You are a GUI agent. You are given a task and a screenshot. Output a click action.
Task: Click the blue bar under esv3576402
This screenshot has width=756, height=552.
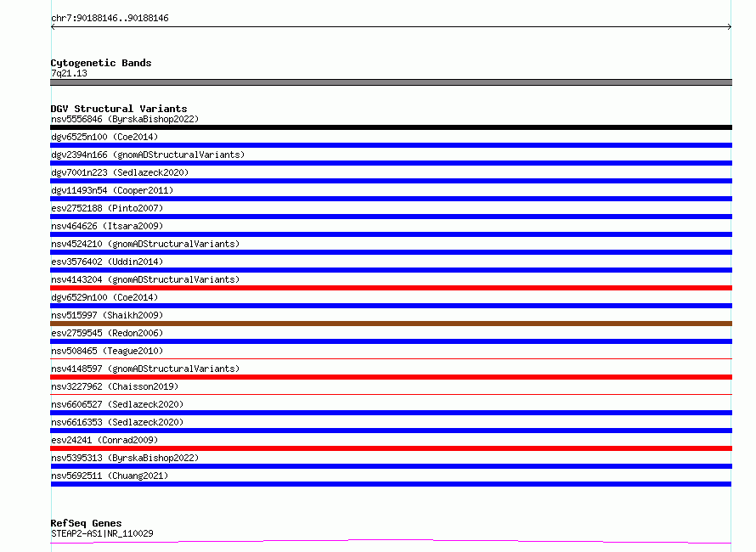[x=391, y=270]
